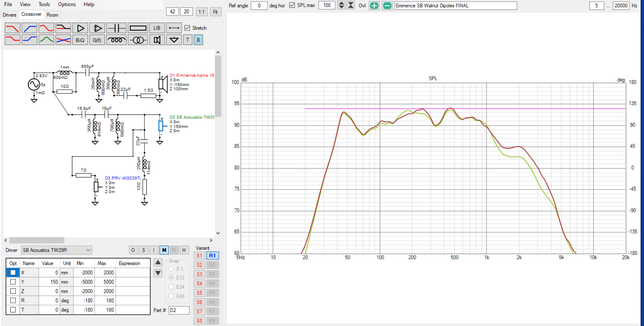Viewport: 644px width, 326px height.
Task: Click the T toolbar button
Action: click(x=188, y=40)
